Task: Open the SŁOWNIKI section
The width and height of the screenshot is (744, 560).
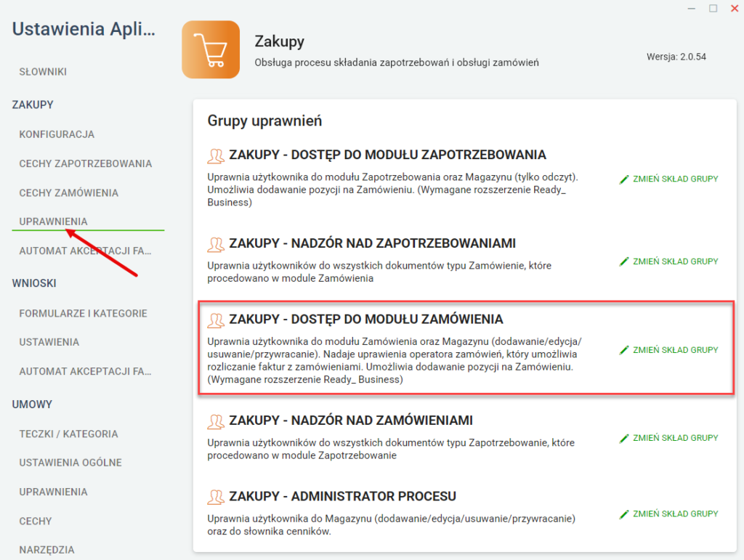Action: [43, 72]
